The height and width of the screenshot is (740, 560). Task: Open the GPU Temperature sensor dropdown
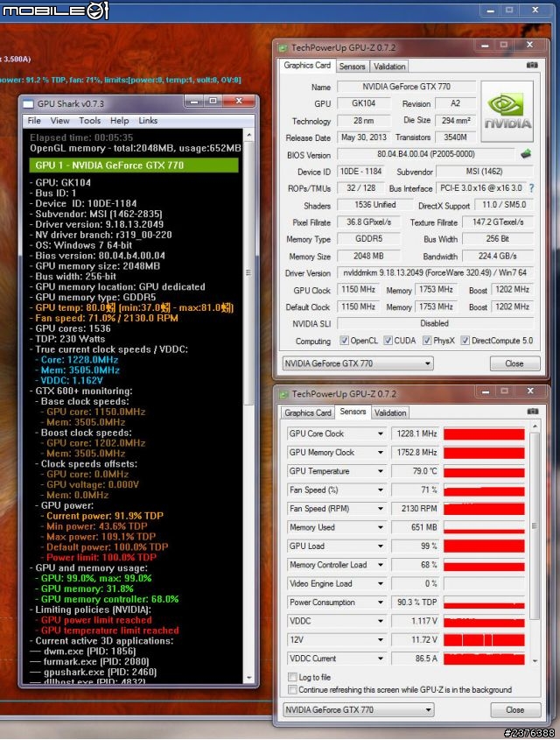pos(380,471)
